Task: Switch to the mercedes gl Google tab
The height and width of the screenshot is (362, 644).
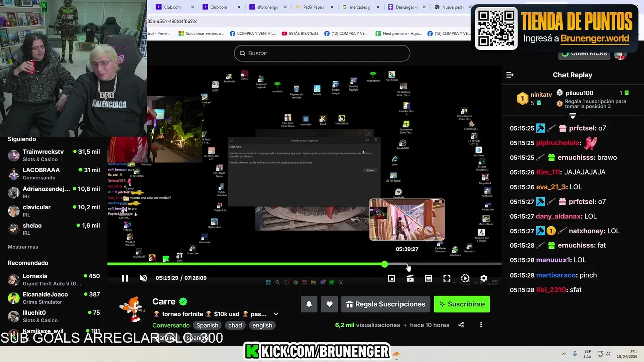Action: click(360, 7)
